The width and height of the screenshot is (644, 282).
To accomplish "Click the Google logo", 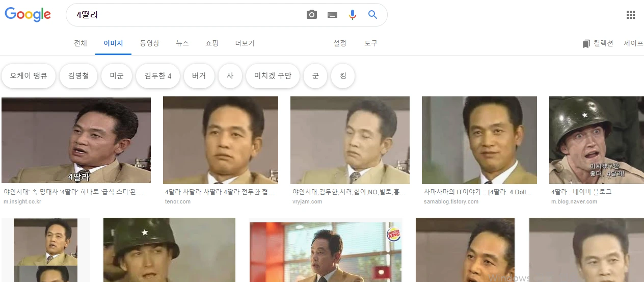I will pyautogui.click(x=28, y=14).
